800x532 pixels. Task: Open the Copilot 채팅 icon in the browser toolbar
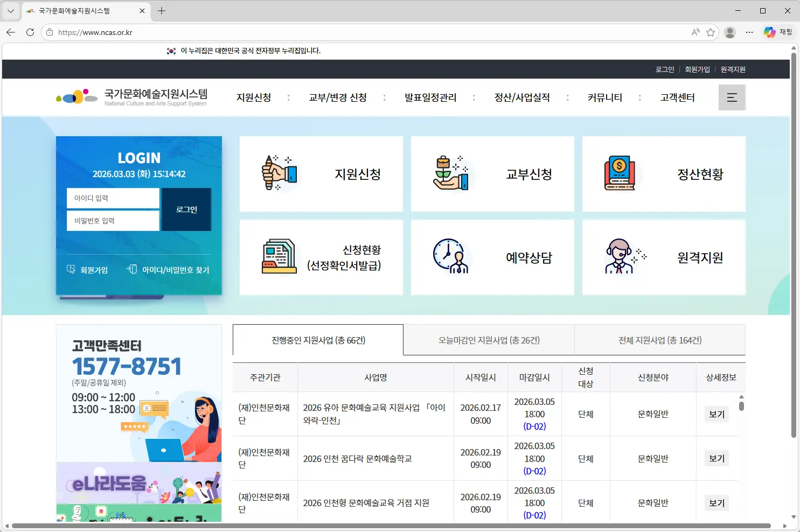770,32
